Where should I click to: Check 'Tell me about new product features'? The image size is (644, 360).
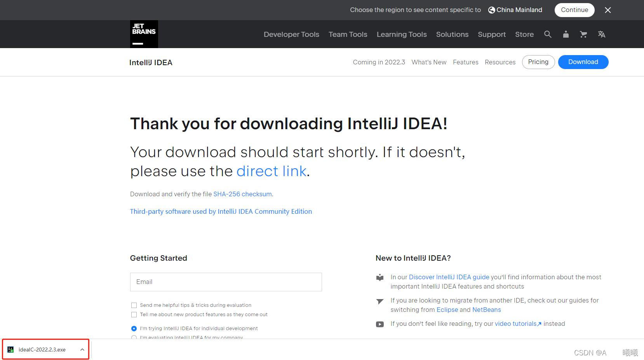point(134,315)
